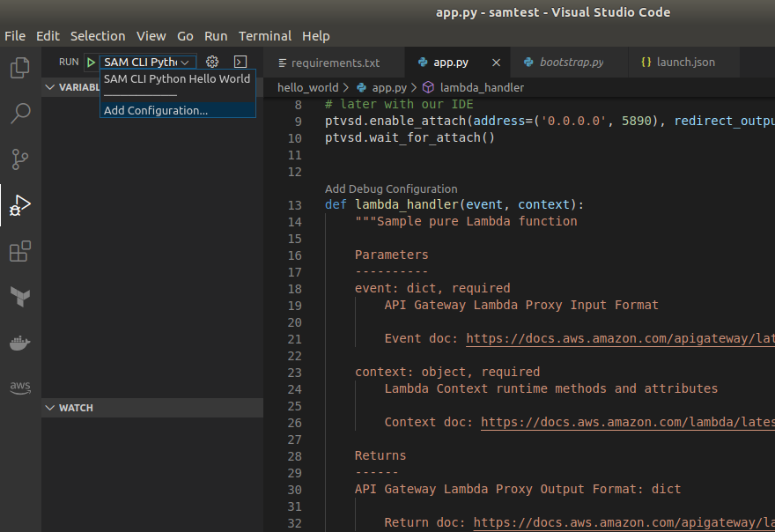Open the Terminal menu
Viewport: 775px width, 532px height.
coord(265,36)
